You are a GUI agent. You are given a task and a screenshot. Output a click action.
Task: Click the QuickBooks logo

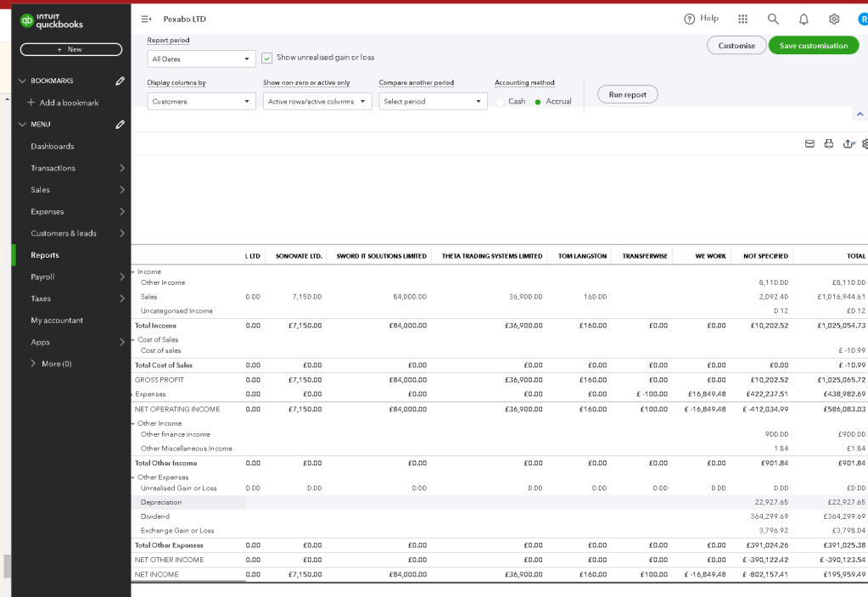52,21
